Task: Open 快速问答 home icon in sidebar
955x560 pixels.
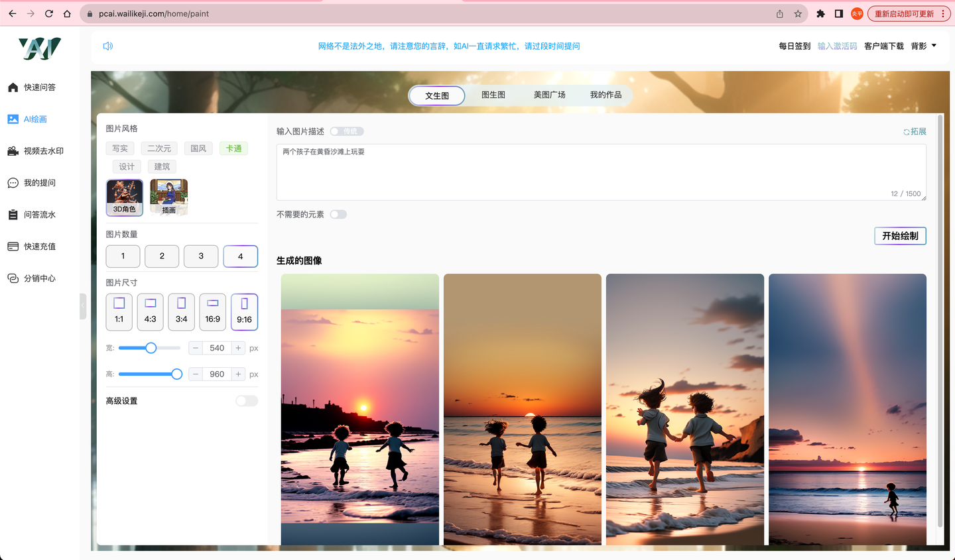Action: coord(13,87)
